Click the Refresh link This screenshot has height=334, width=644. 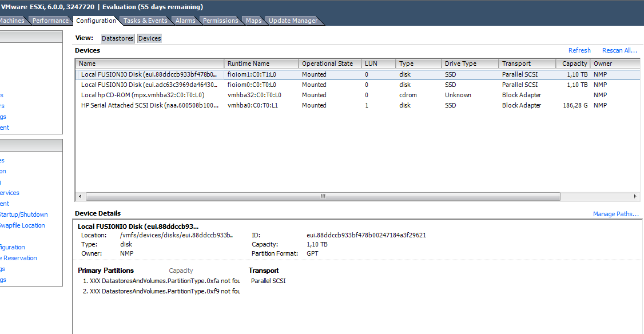pos(579,50)
